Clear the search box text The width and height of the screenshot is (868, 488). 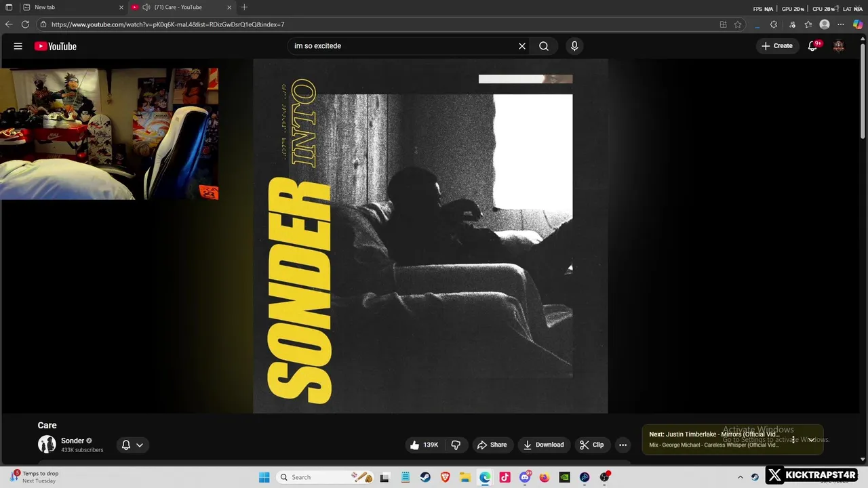[x=522, y=46]
